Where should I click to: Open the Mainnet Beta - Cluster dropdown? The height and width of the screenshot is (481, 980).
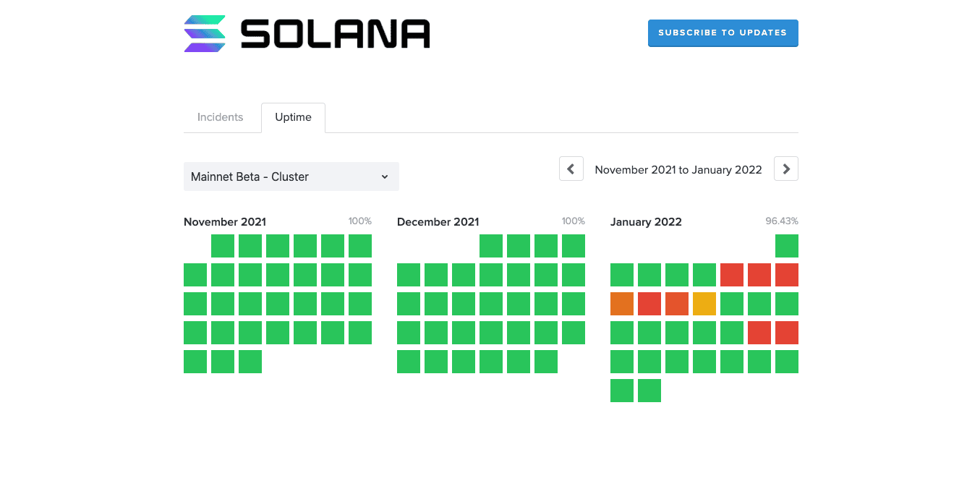291,176
